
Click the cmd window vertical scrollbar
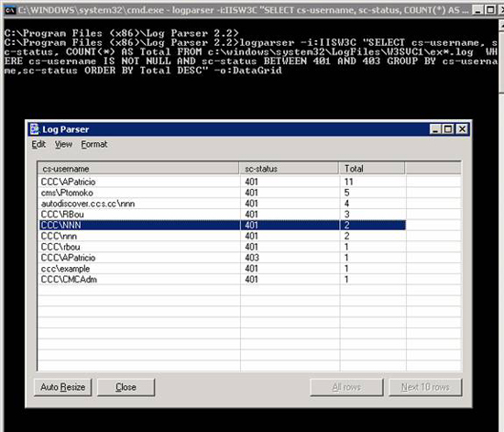tap(501, 225)
